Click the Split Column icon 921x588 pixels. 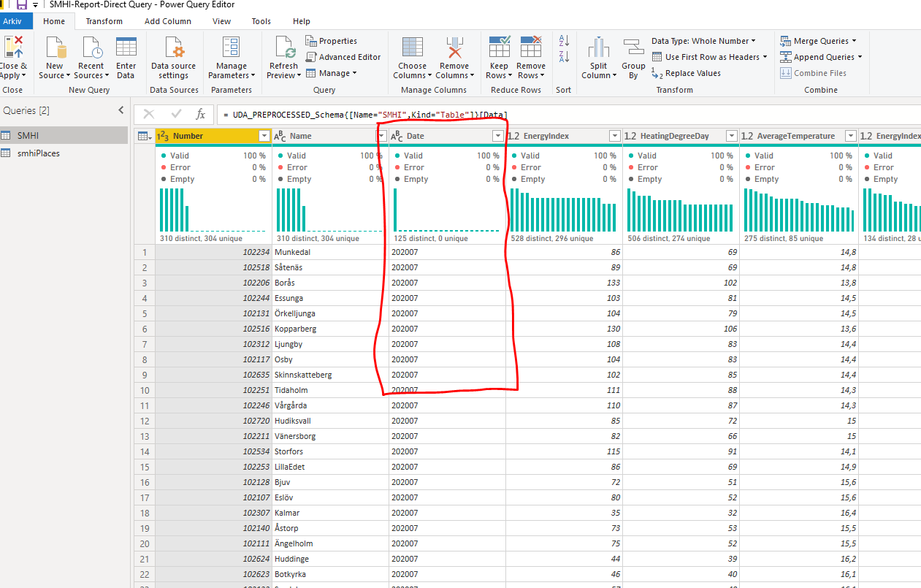599,47
